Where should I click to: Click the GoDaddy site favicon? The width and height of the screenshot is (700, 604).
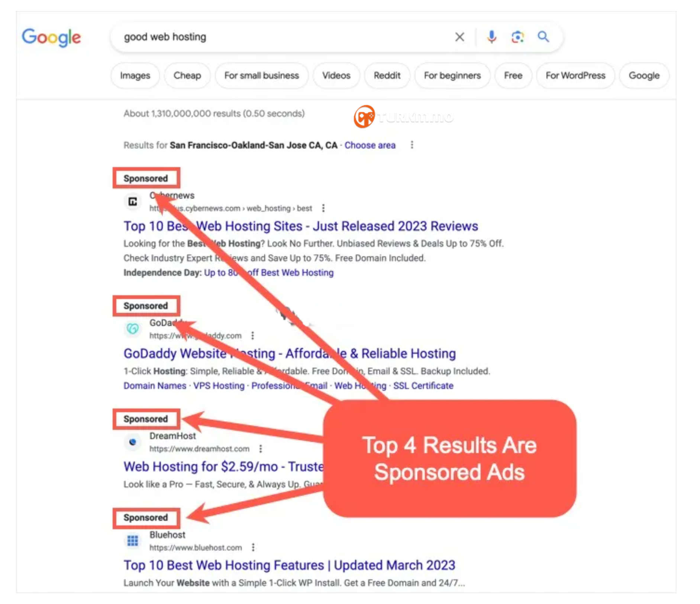click(x=133, y=329)
